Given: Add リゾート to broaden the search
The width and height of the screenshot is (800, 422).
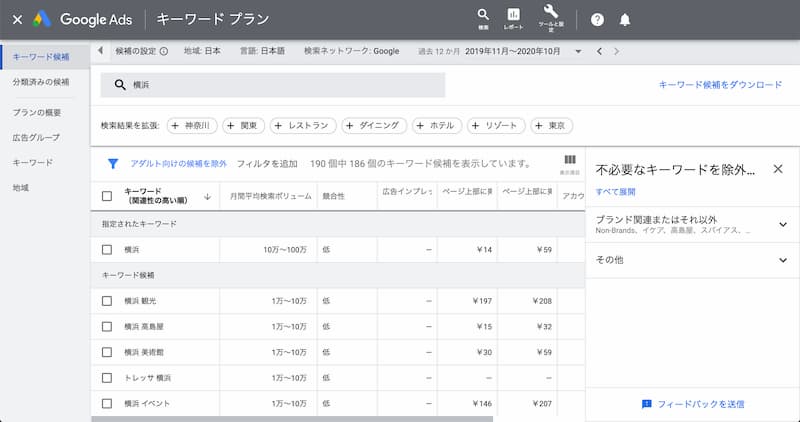Looking at the screenshot, I should coord(496,126).
